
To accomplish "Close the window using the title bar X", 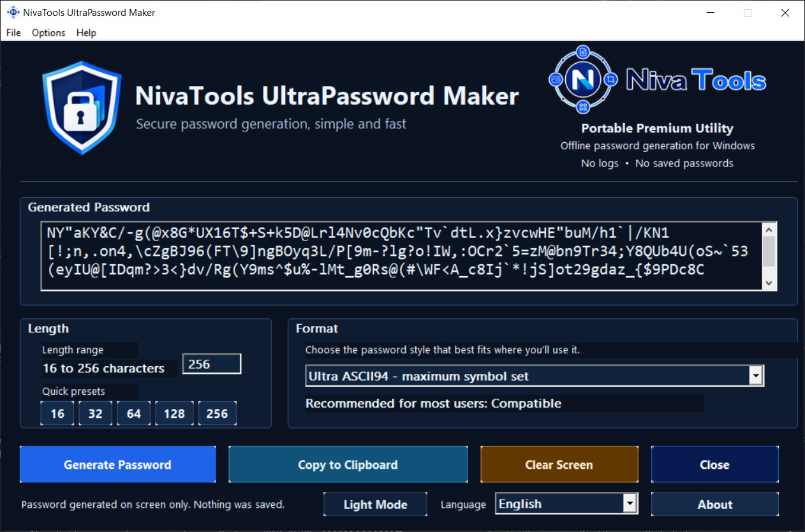I will pos(785,13).
